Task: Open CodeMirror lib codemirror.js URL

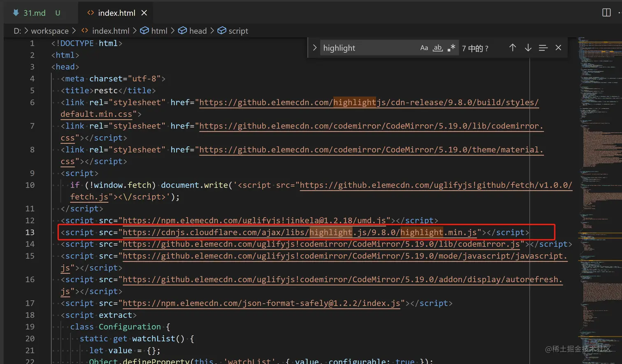Action: click(x=321, y=244)
